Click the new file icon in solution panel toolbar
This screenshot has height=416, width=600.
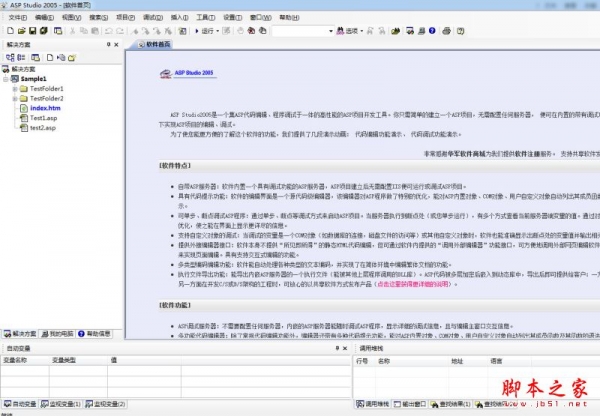[x=50, y=57]
